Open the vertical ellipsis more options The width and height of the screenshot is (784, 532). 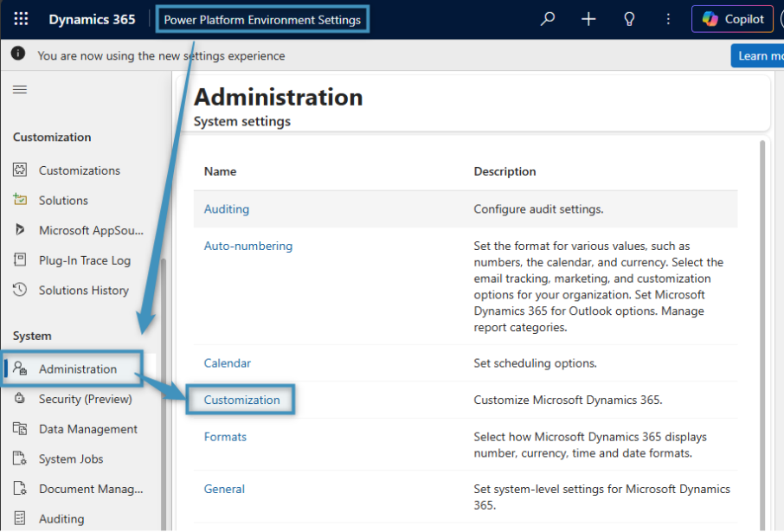click(668, 20)
